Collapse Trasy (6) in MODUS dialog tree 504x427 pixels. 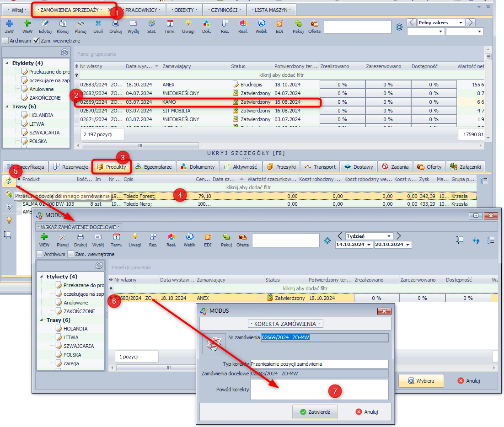click(42, 320)
